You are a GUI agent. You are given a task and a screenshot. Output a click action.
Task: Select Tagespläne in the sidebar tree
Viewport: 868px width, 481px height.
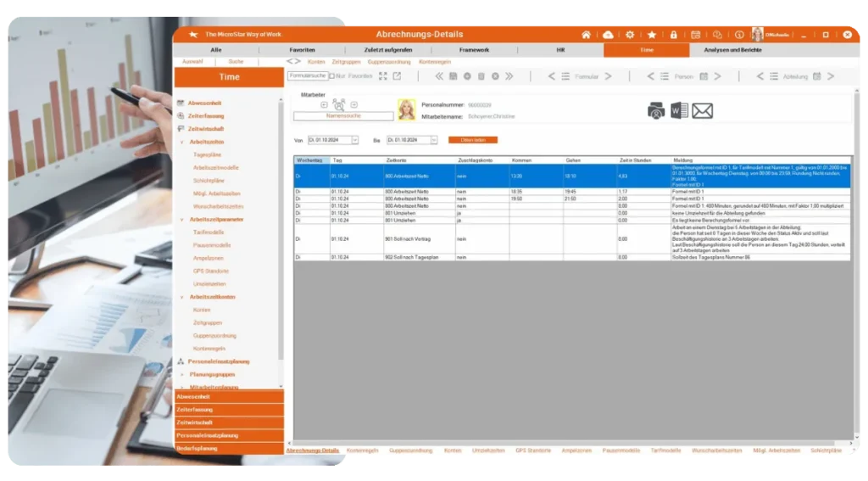(x=207, y=155)
